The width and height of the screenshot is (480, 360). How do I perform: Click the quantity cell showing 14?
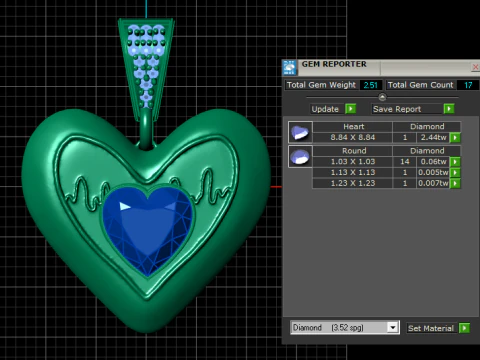[x=405, y=162]
